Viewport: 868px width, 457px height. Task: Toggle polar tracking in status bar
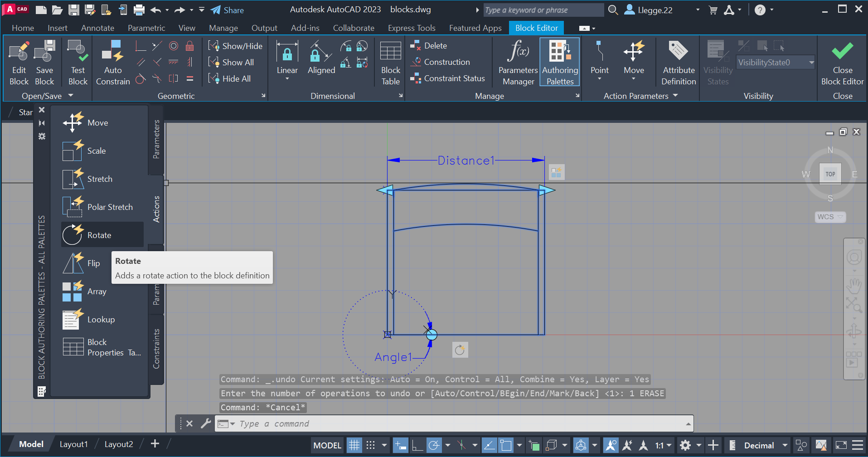coord(434,445)
